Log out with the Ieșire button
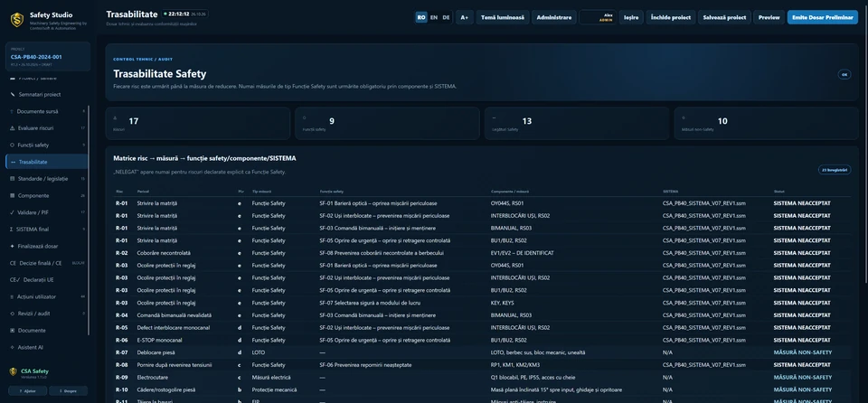This screenshot has width=868, height=403. [631, 17]
